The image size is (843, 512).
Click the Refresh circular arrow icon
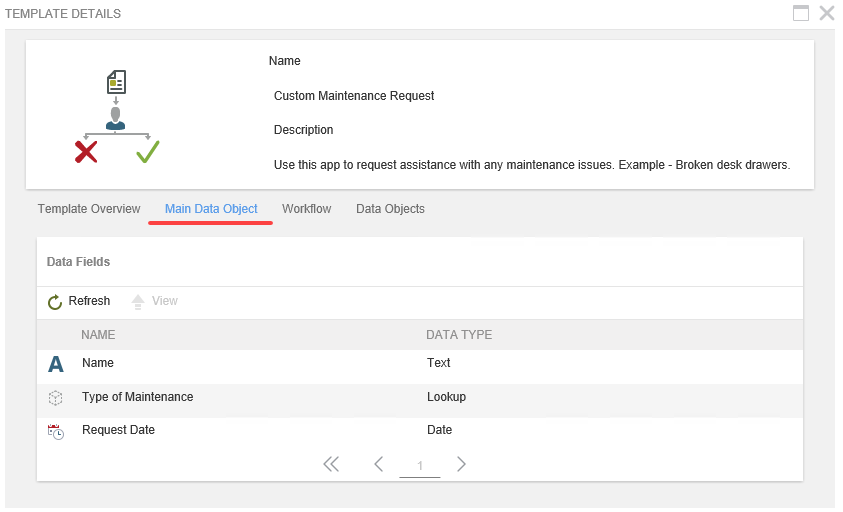pos(56,302)
